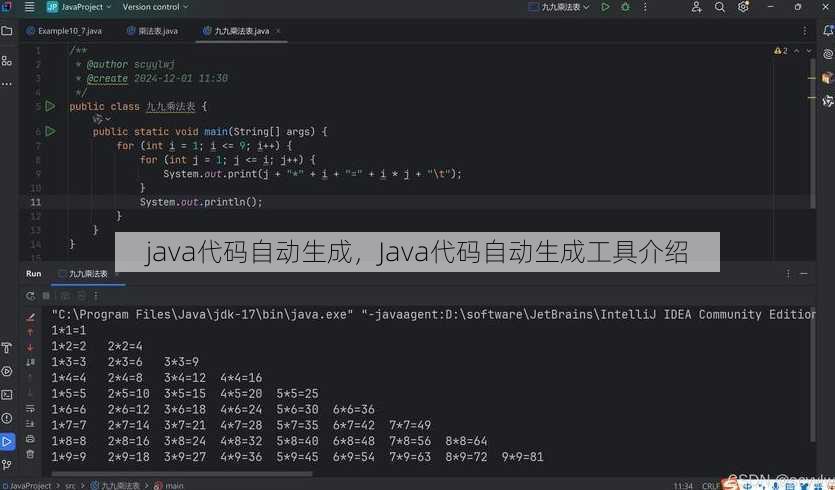
Task: Open editor tabs more options menu
Action: point(805,31)
